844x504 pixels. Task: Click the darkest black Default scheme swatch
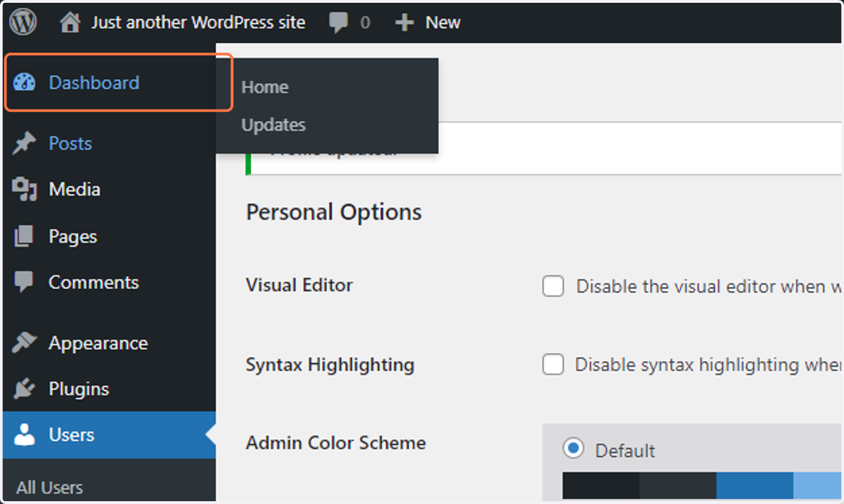pyautogui.click(x=601, y=485)
